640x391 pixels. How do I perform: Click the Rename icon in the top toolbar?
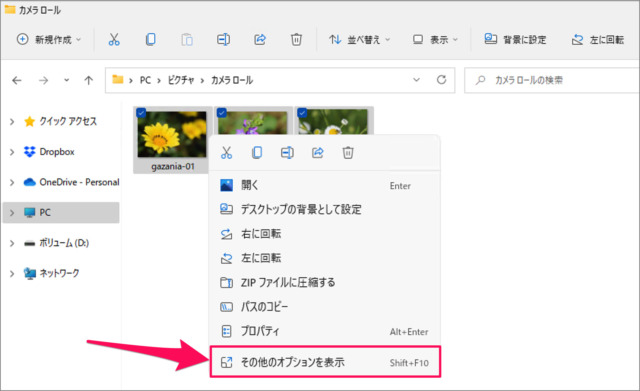click(223, 40)
